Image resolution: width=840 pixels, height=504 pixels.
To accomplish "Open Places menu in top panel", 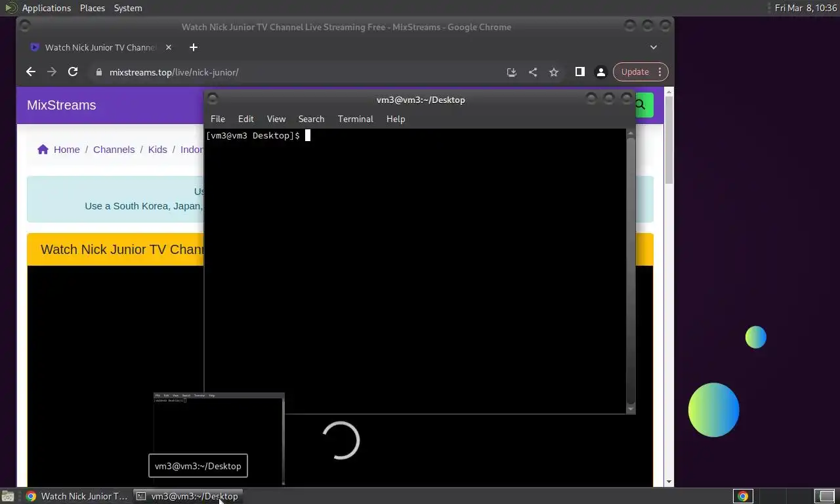I will point(93,8).
